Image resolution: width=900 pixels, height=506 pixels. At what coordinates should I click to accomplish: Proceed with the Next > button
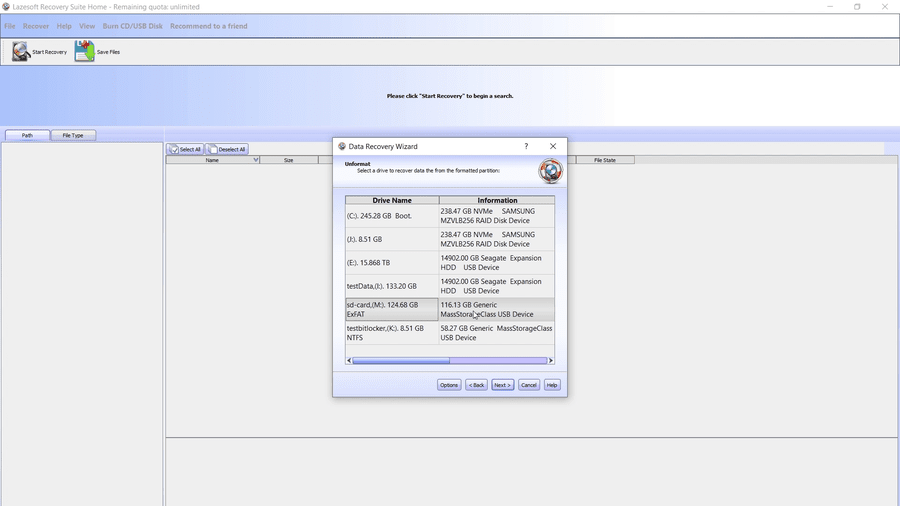point(502,385)
